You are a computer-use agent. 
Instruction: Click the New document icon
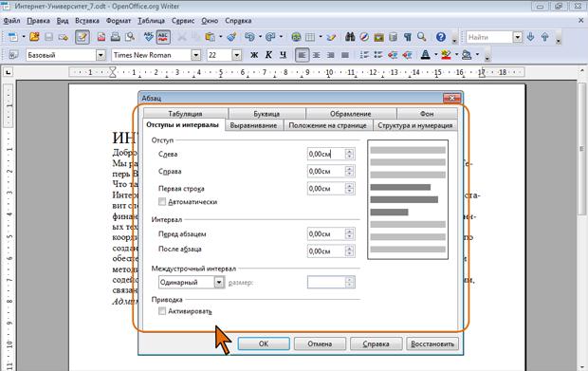tap(13, 37)
